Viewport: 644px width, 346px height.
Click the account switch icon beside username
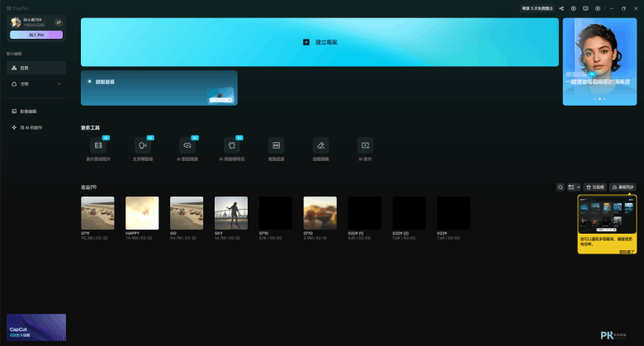coord(59,22)
